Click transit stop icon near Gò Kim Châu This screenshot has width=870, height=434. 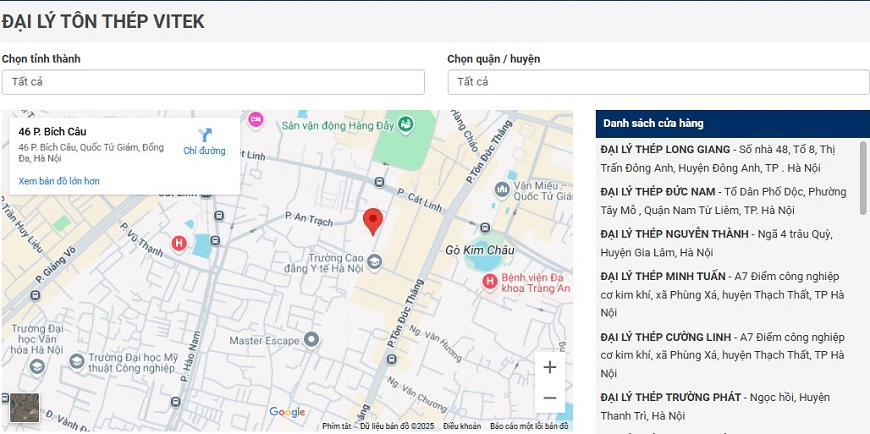point(485,228)
